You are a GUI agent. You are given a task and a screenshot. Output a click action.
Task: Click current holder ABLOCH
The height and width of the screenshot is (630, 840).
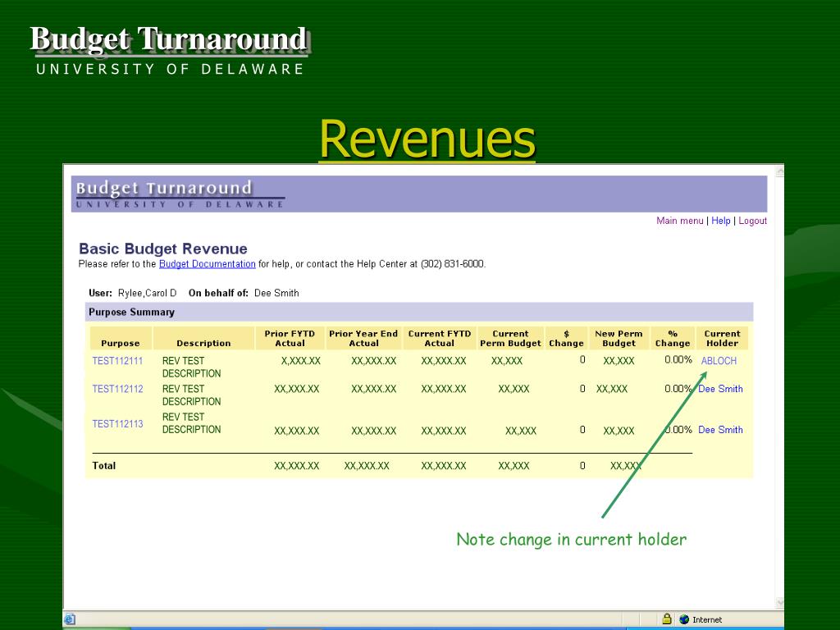[x=719, y=361]
